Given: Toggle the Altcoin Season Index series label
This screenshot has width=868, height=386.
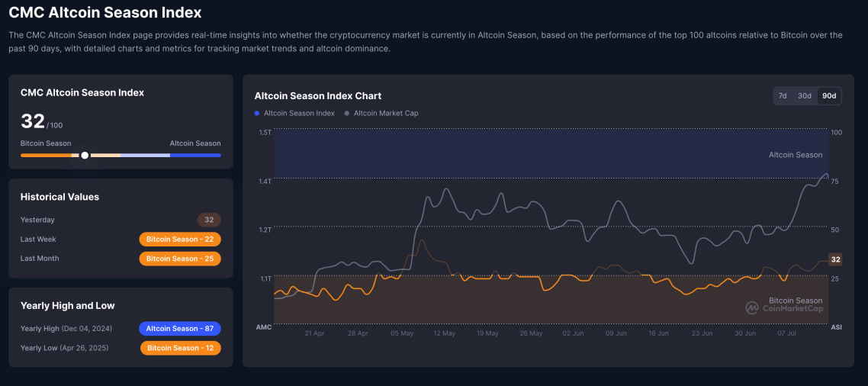Looking at the screenshot, I should pyautogui.click(x=299, y=113).
